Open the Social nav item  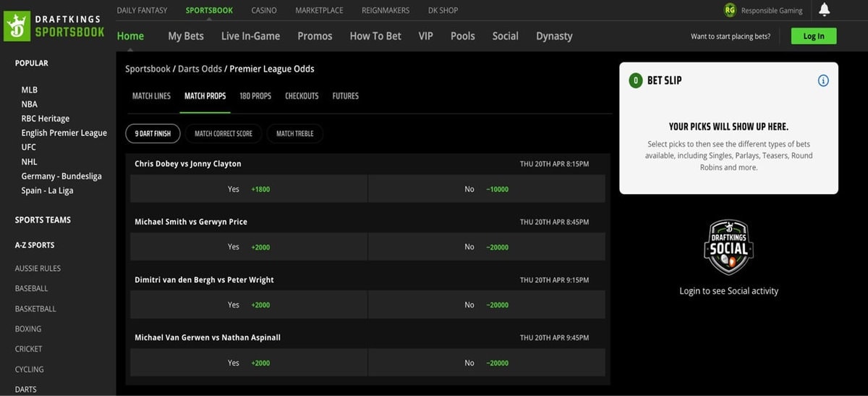[506, 35]
